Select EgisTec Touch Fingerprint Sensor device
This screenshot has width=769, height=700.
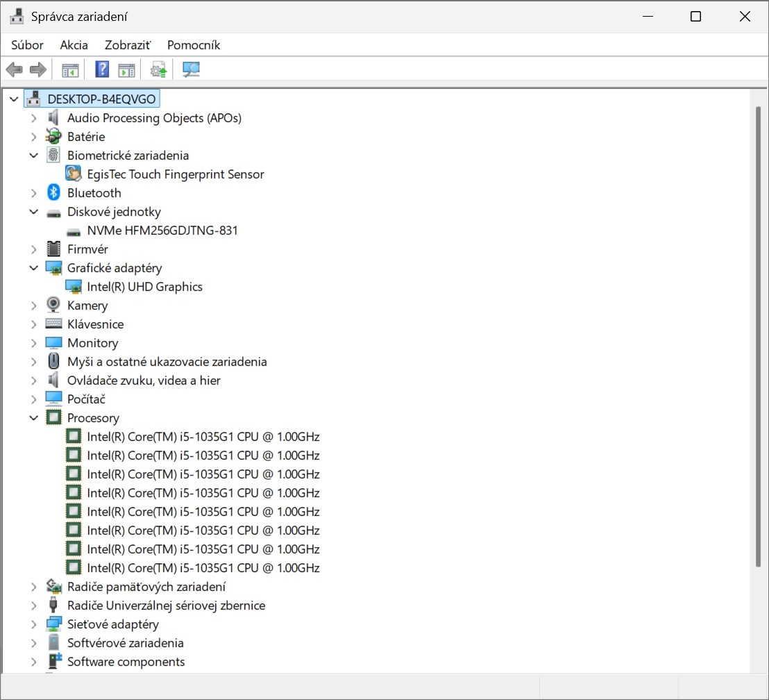175,174
